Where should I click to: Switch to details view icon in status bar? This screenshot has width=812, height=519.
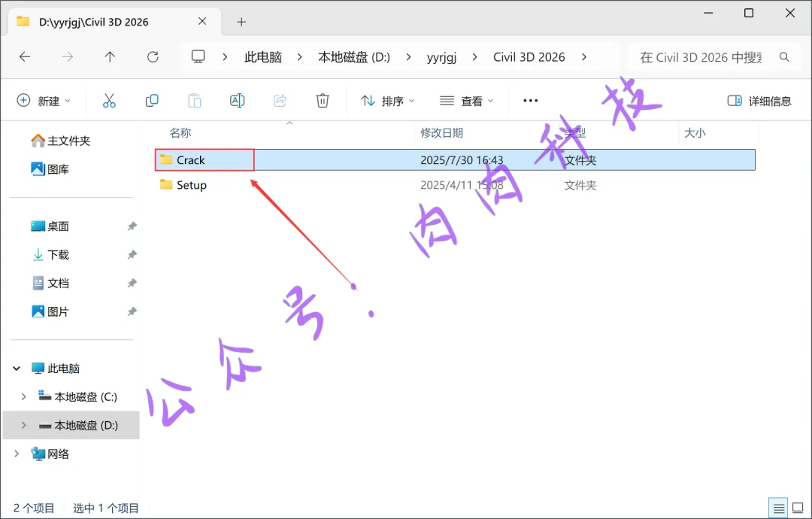(x=778, y=508)
